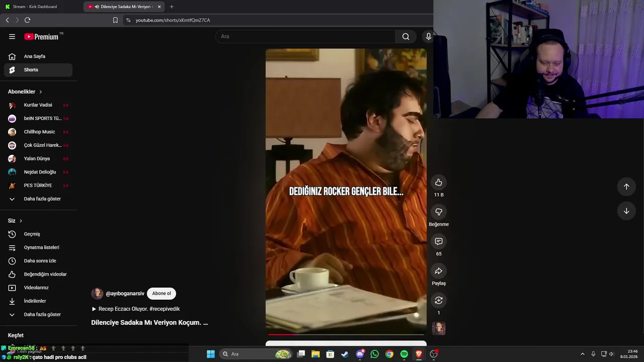Image resolution: width=644 pixels, height=362 pixels.
Task: Open Geçmiş history
Action: 38,234
